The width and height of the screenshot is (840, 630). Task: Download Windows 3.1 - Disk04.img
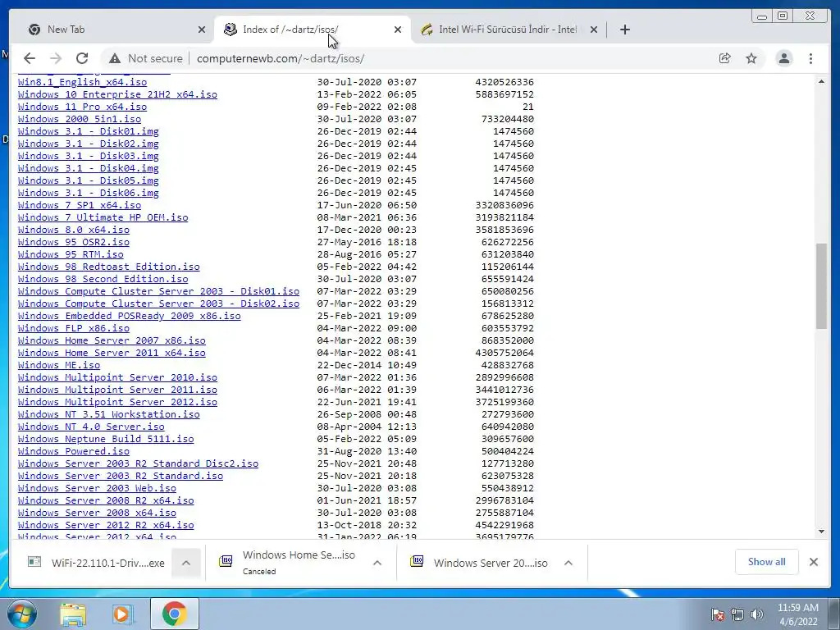click(88, 168)
